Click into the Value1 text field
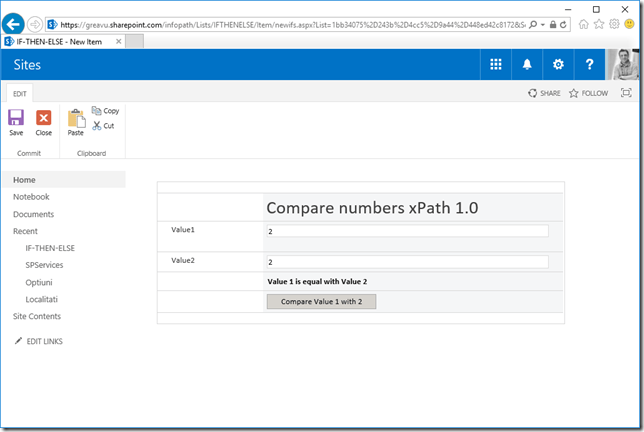Screen dimensions: 644x432 pos(407,231)
